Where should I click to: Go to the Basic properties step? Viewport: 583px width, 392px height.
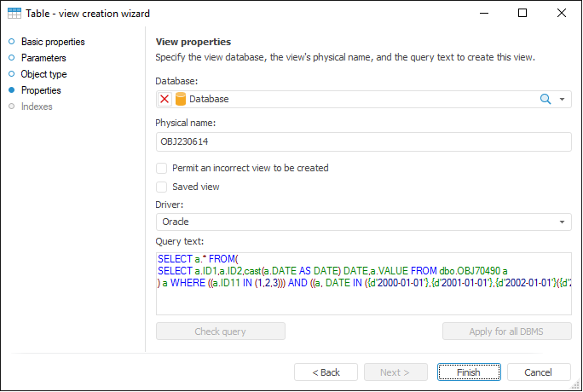(x=53, y=42)
